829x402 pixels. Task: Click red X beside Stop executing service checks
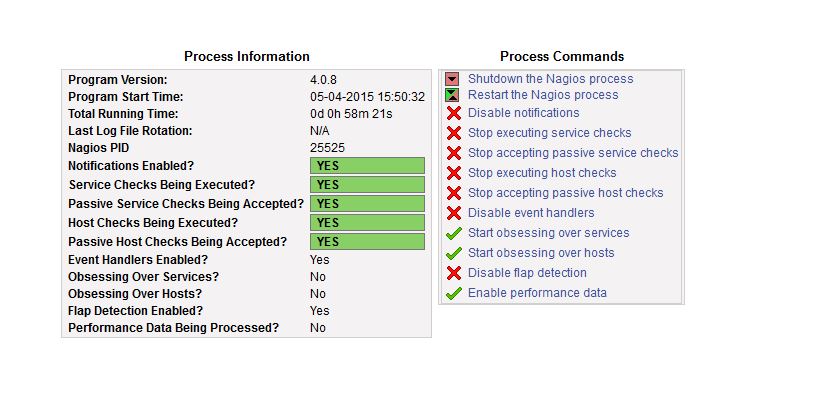[x=453, y=133]
